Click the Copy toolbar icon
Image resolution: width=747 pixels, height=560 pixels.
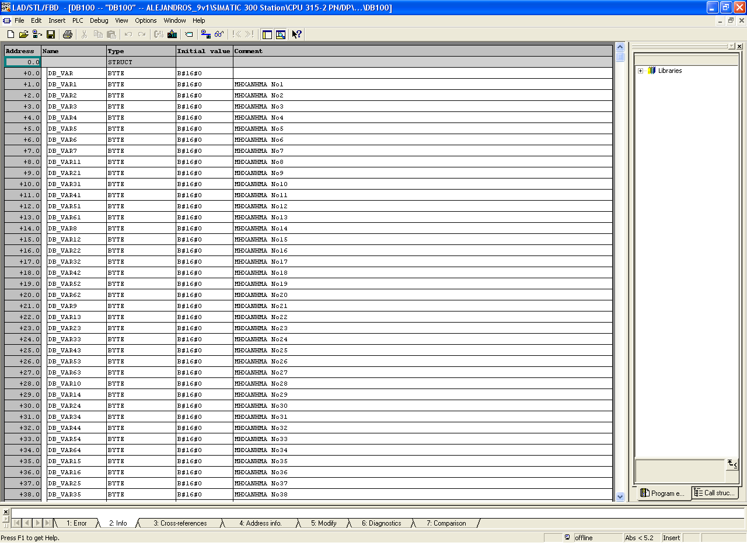(x=98, y=34)
